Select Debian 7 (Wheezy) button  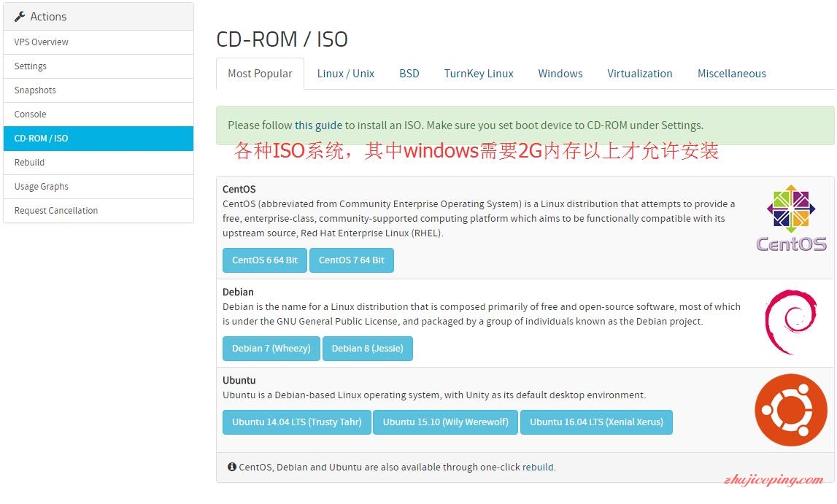271,349
